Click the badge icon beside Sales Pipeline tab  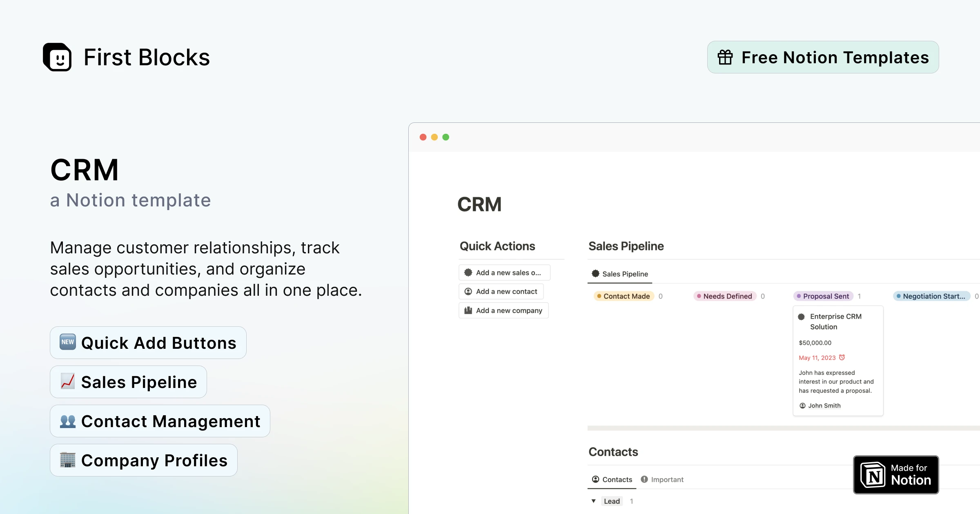(595, 274)
